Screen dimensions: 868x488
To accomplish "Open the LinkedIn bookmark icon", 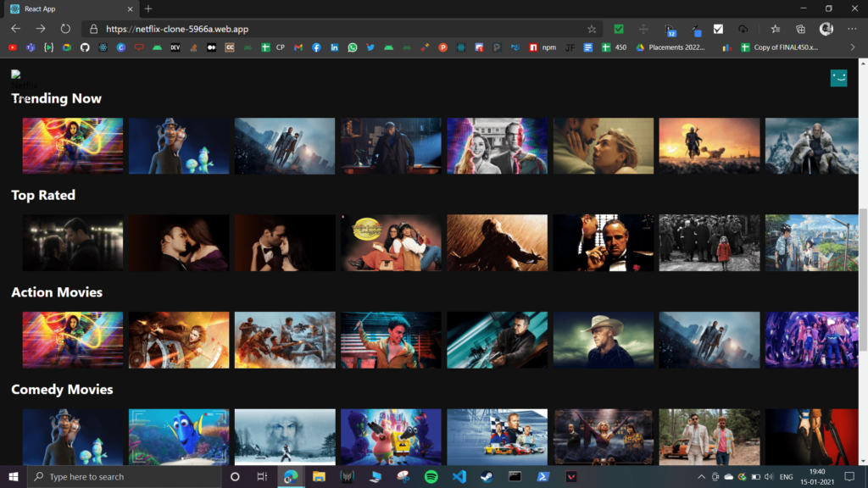I will tap(334, 47).
